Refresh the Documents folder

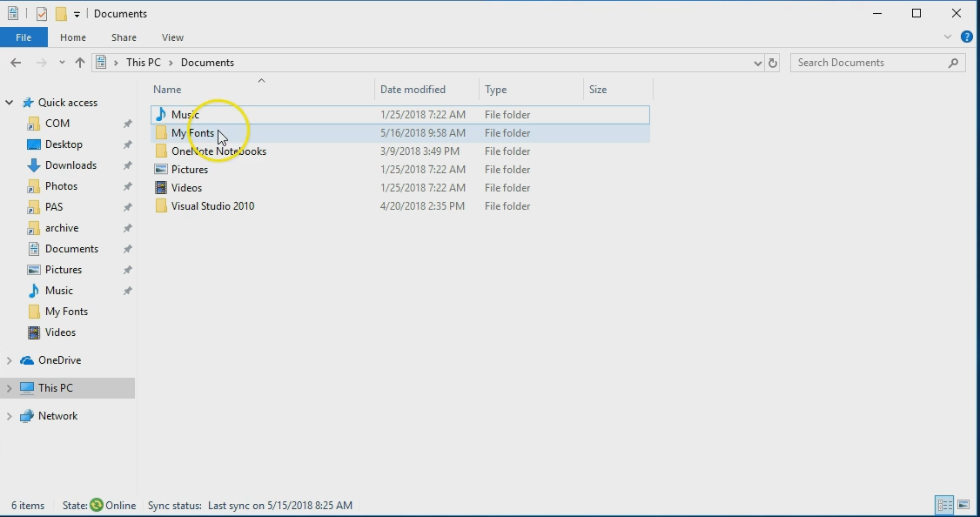(x=773, y=63)
